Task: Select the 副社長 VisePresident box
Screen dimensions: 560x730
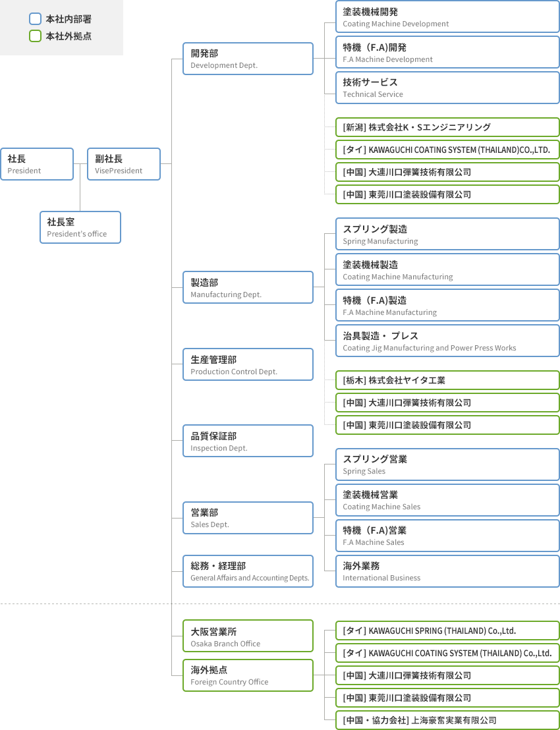Action: 124,164
